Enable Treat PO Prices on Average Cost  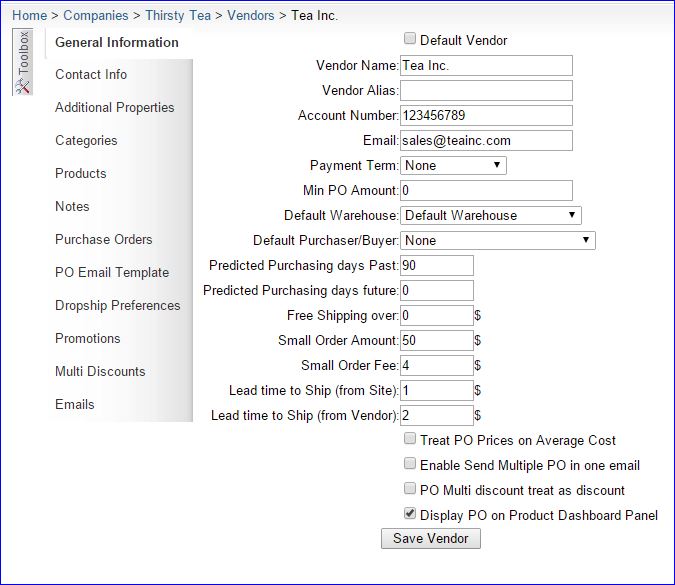click(x=410, y=439)
